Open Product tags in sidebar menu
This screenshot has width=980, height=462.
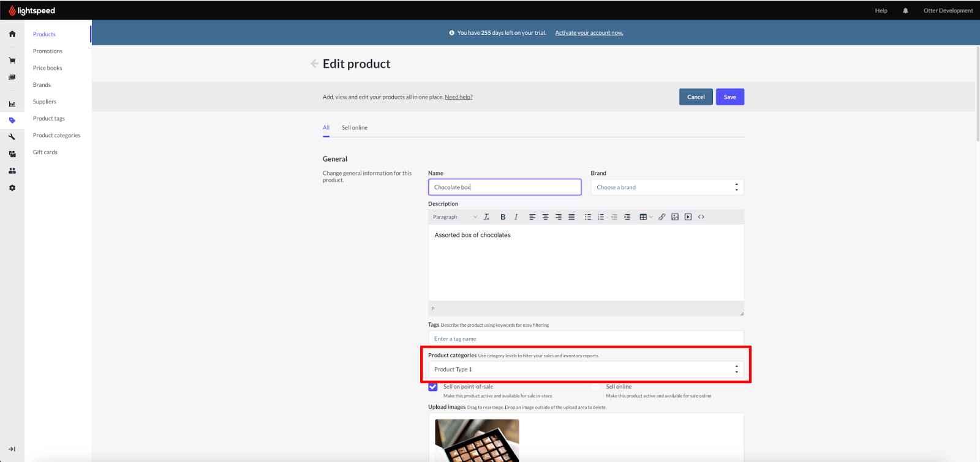tap(49, 119)
